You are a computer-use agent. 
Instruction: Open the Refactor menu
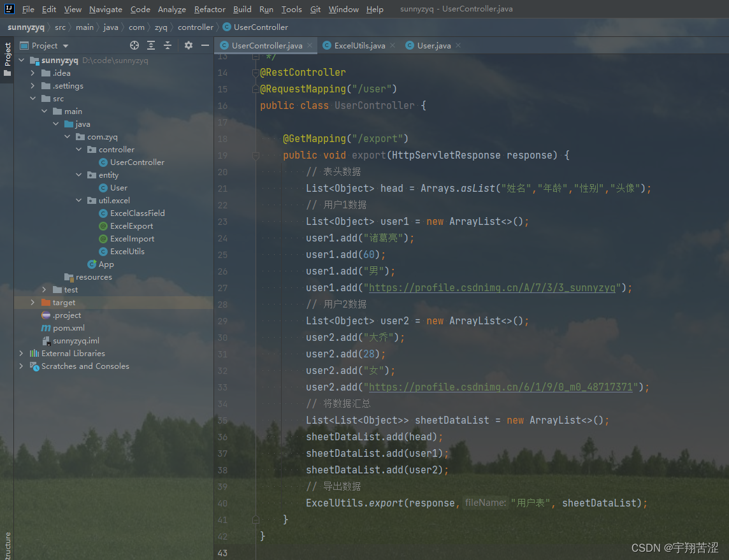[x=210, y=10]
